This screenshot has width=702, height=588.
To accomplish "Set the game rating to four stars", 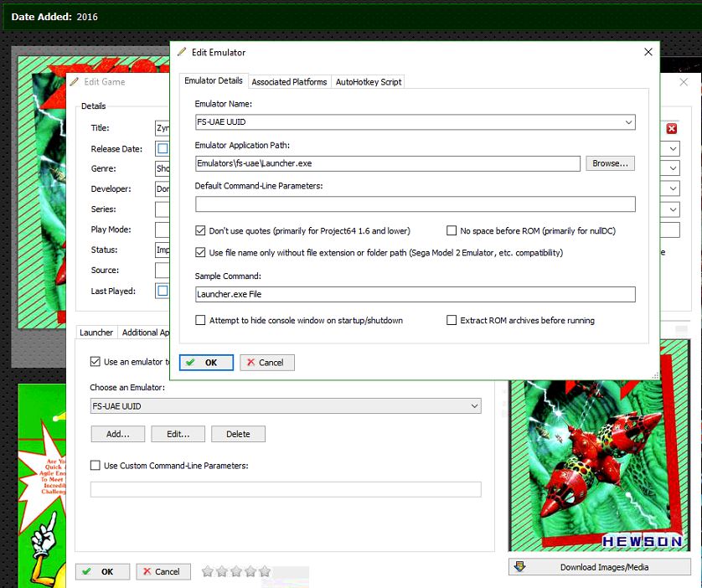I will coord(250,571).
